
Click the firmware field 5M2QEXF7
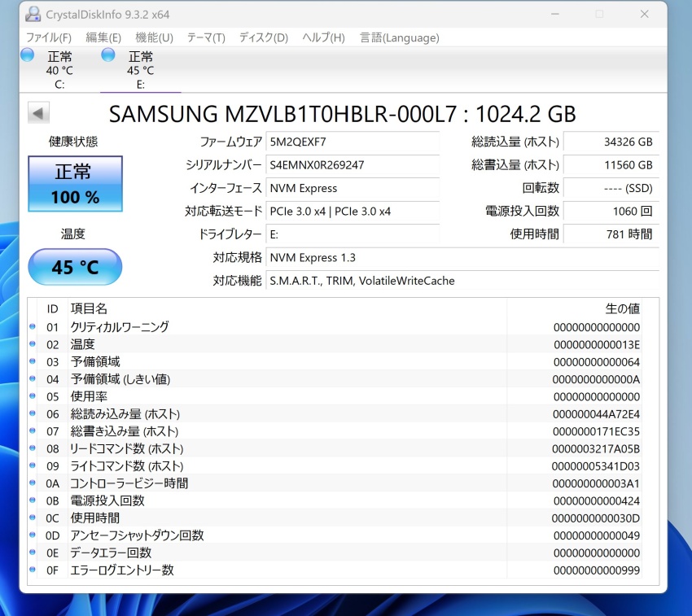coord(353,142)
